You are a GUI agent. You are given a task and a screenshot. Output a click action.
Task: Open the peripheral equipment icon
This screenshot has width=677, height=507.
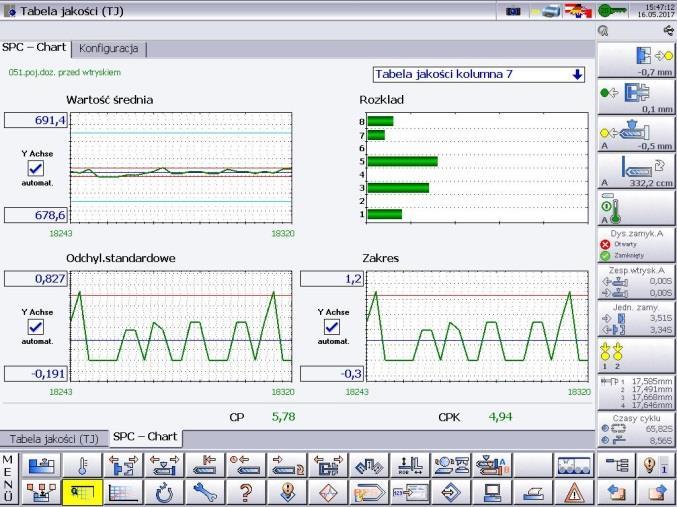[452, 465]
